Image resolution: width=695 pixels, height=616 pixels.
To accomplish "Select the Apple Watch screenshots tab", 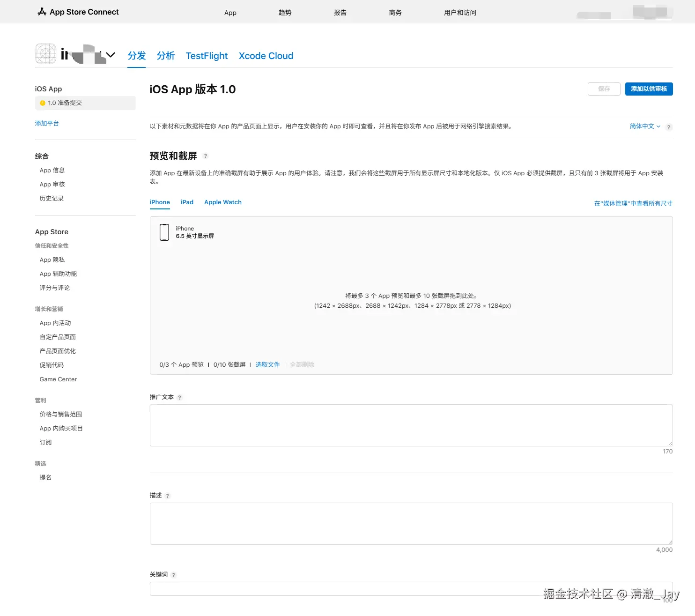I will [223, 202].
